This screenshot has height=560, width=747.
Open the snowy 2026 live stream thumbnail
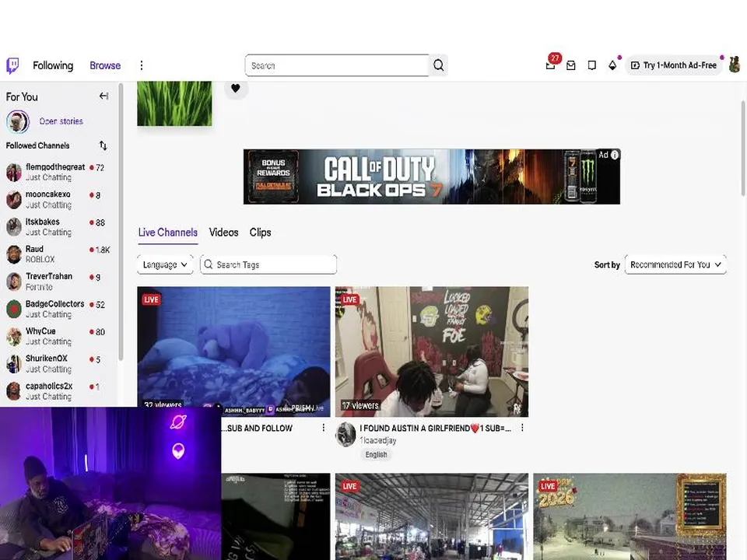point(630,516)
